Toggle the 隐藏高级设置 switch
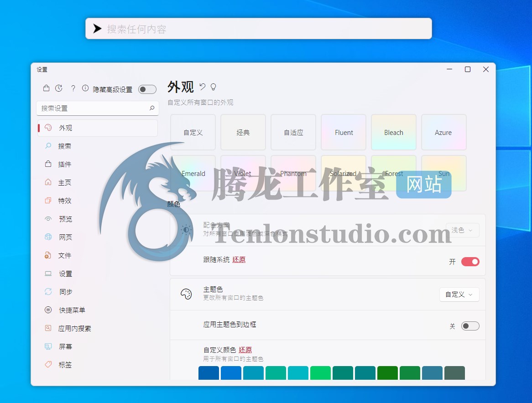 click(147, 89)
